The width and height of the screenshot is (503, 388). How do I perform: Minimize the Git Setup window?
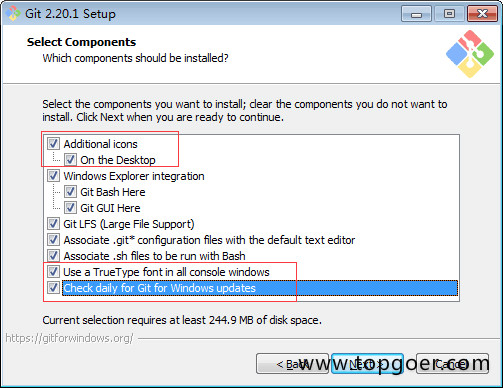click(416, 14)
